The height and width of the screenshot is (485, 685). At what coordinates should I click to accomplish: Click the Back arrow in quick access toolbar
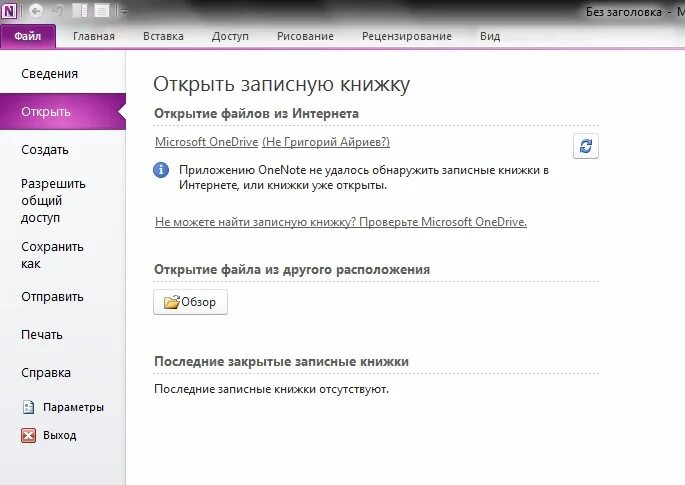[x=36, y=10]
